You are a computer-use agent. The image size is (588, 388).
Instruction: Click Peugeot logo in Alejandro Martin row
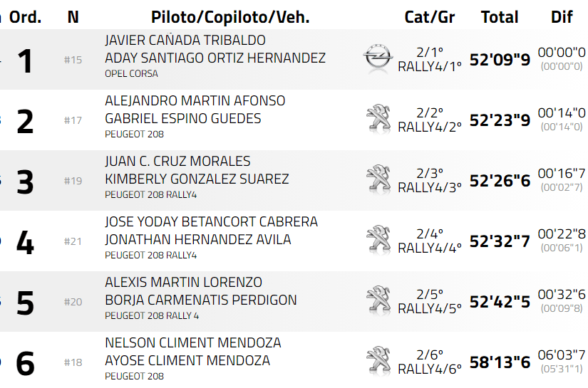[x=378, y=119]
